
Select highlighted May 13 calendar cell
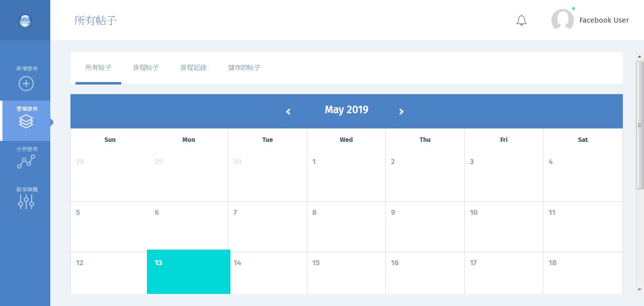point(189,272)
